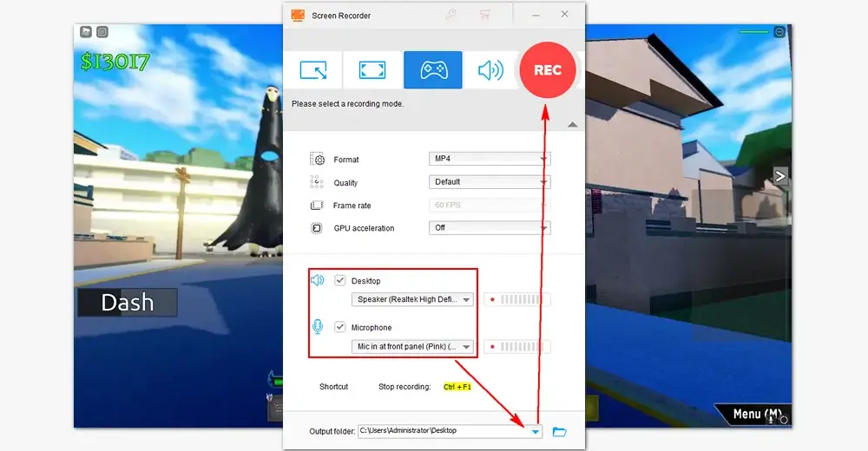Viewport: 868px width, 451px height.
Task: Click the GPU acceleration chip icon
Action: [317, 228]
